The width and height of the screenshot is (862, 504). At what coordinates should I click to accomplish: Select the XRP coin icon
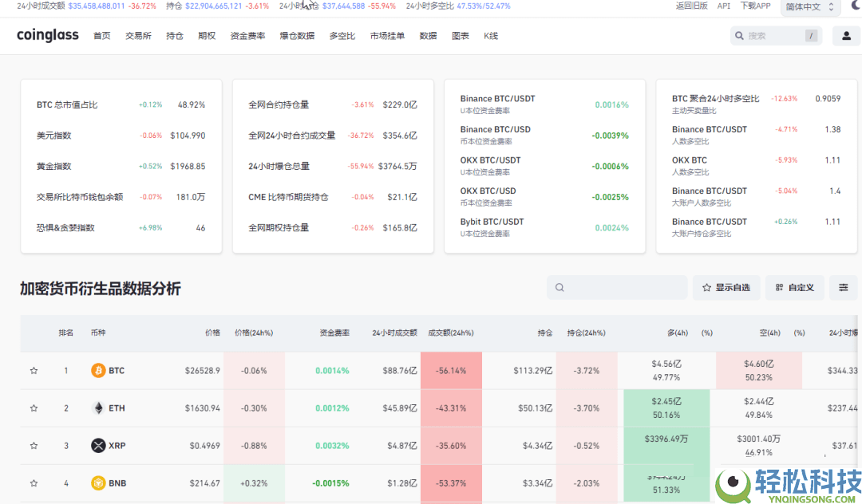99,445
